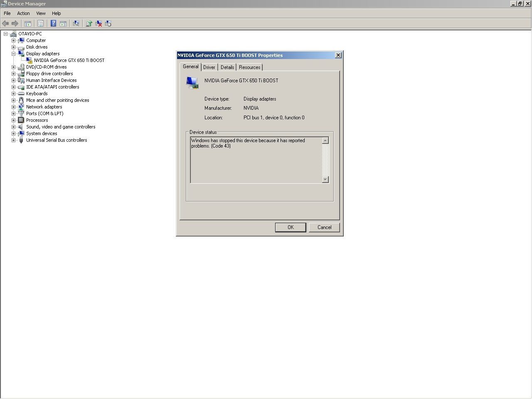Close the NVIDIA Properties dialog with X

tap(338, 55)
